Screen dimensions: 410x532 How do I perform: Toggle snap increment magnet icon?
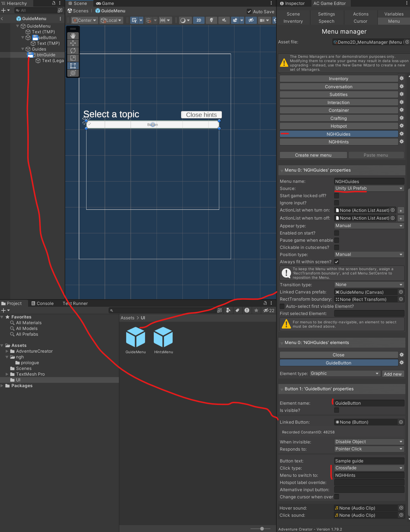tap(149, 20)
